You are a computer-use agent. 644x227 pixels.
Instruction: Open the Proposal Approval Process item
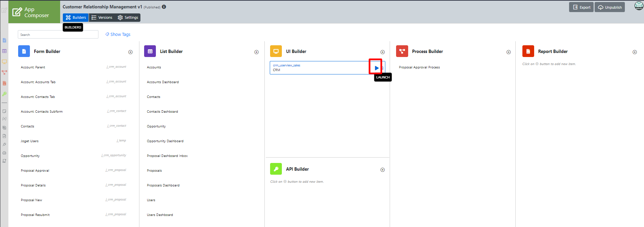[419, 67]
